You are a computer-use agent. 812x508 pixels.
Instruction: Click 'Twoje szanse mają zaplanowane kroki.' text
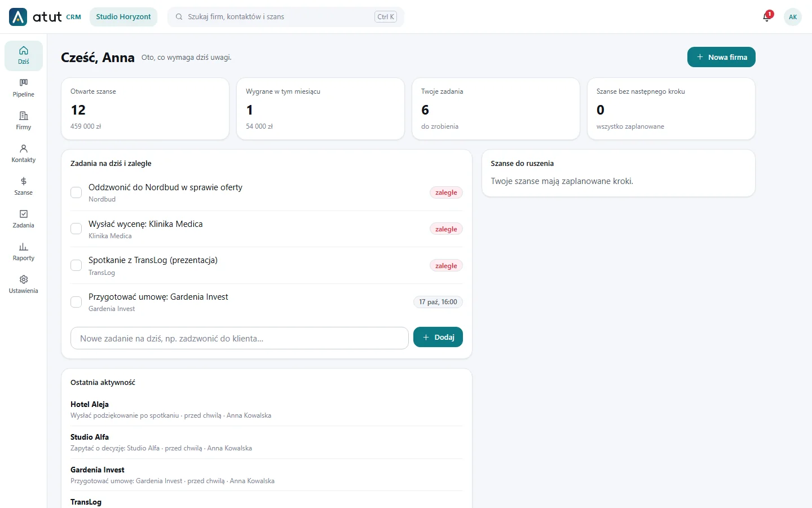click(x=562, y=181)
